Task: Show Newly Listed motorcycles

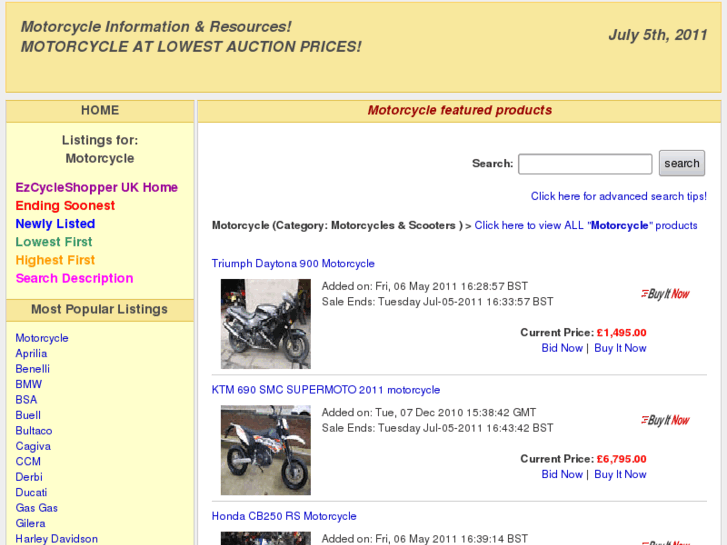Action: coord(55,224)
